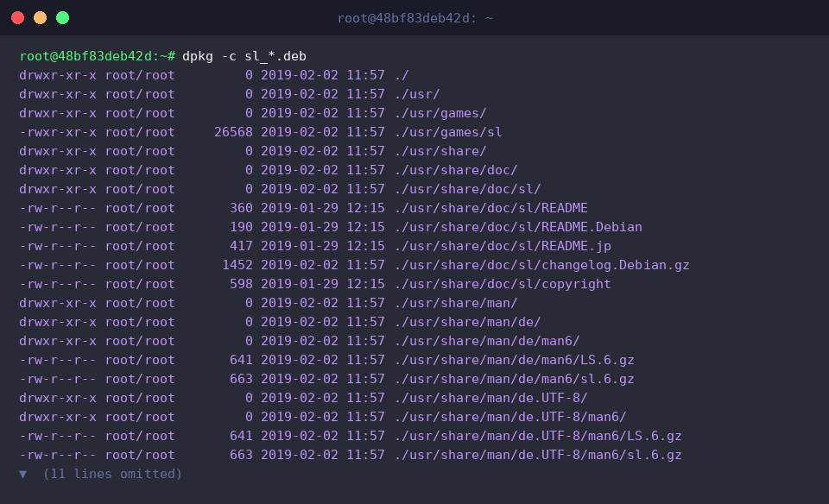Select the path ./usr/share/man/de/man6/sl.6.gz

pyautogui.click(x=515, y=380)
